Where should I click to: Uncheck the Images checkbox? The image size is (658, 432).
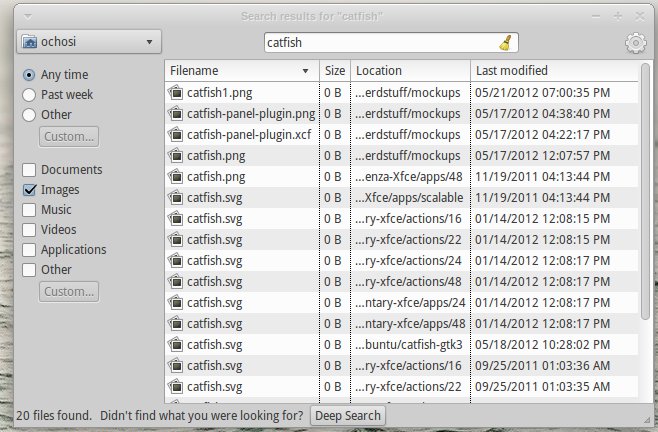[x=29, y=190]
